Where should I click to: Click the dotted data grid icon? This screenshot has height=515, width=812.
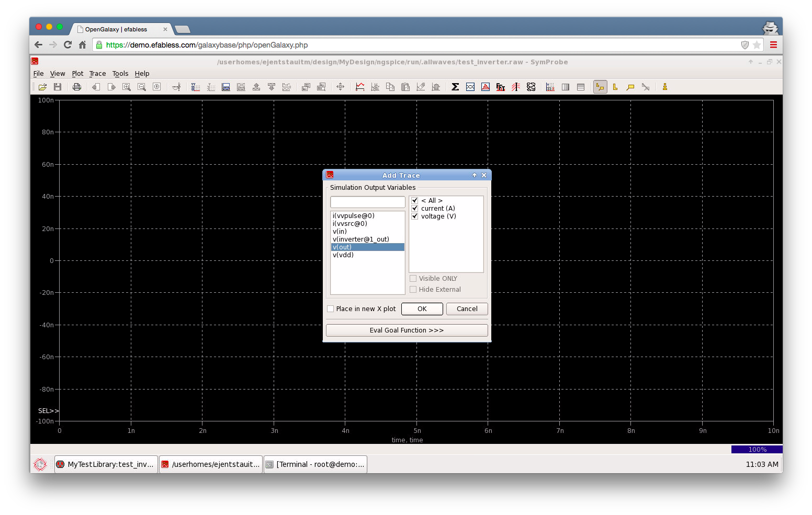click(550, 87)
